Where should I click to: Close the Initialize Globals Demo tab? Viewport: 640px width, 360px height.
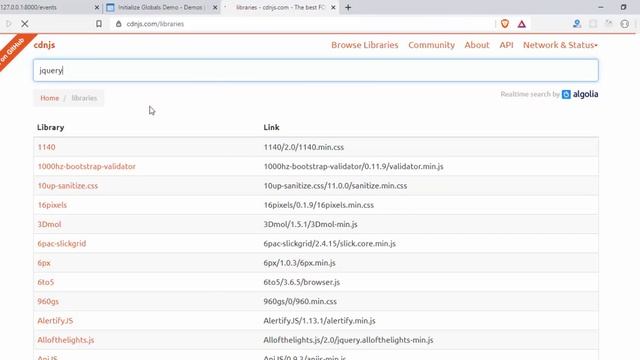point(215,7)
